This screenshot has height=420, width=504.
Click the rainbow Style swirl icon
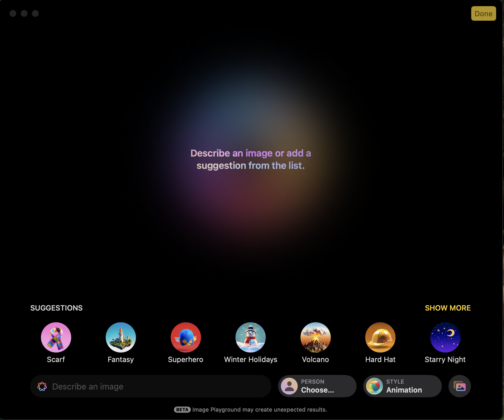pos(375,386)
